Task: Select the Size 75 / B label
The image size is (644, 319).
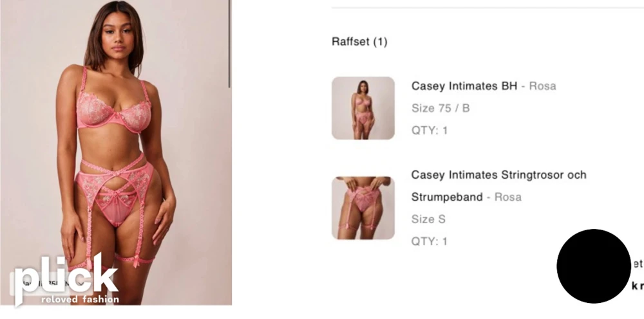Action: 440,108
